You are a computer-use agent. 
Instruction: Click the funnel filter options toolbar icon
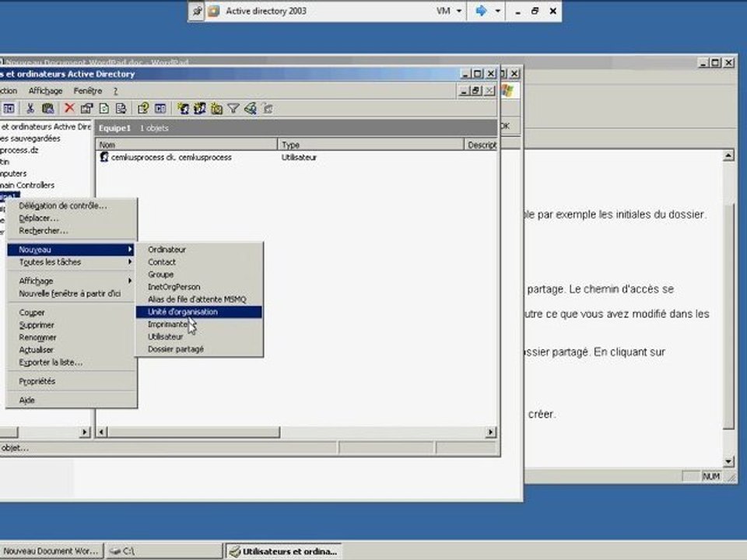pos(233,109)
